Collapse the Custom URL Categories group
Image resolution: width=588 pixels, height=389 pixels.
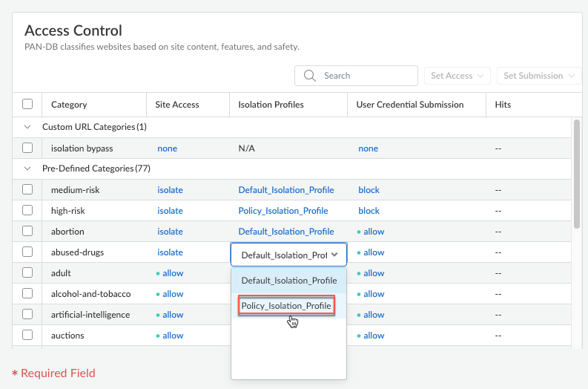point(27,127)
